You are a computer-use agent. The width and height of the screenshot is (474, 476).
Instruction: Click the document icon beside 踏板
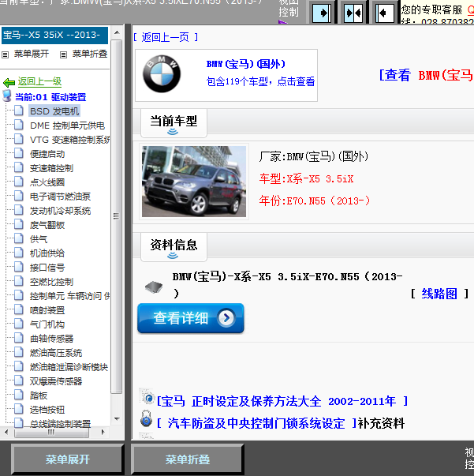point(19,395)
